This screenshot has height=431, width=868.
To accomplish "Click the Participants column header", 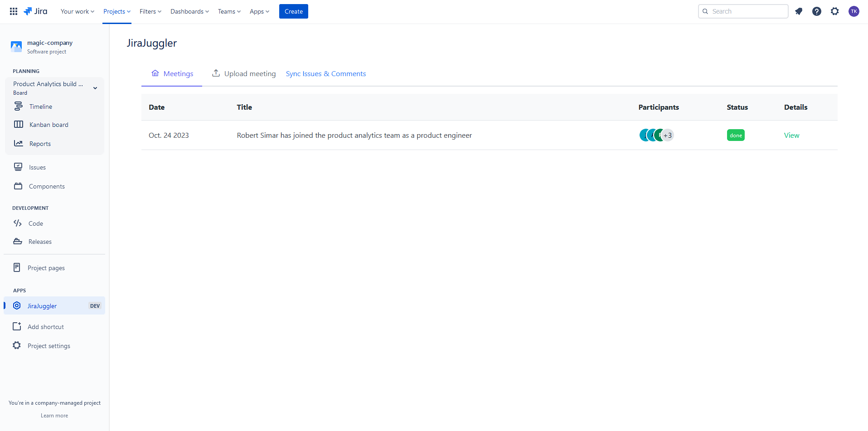I will (659, 107).
